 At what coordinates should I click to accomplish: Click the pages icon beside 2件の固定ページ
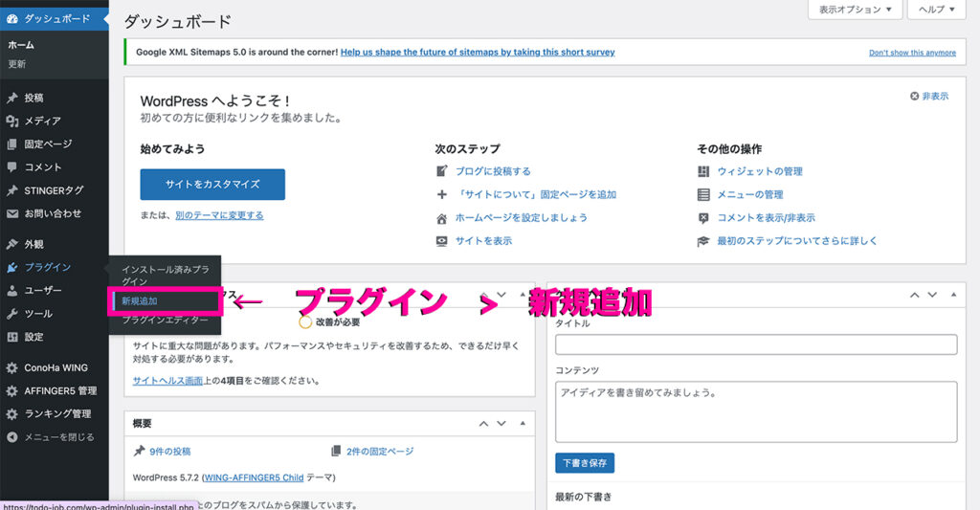[x=336, y=451]
